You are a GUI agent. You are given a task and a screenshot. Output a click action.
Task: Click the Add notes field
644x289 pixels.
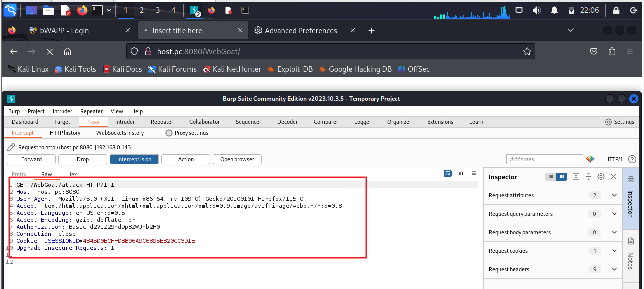(x=545, y=159)
